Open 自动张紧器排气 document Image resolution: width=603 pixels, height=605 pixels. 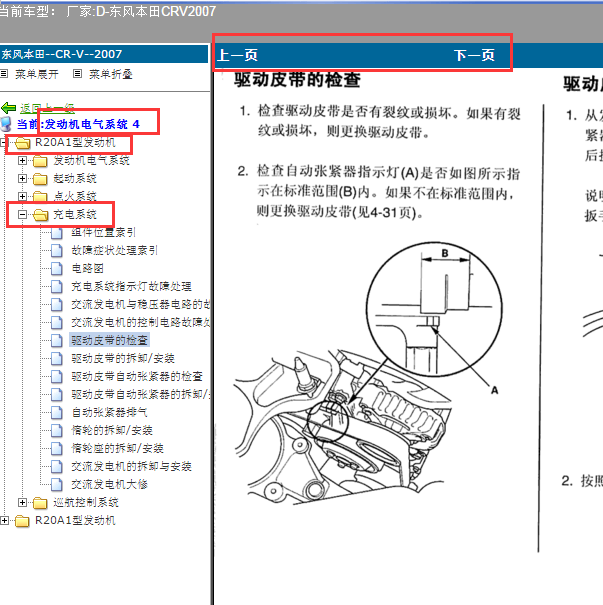(x=109, y=412)
